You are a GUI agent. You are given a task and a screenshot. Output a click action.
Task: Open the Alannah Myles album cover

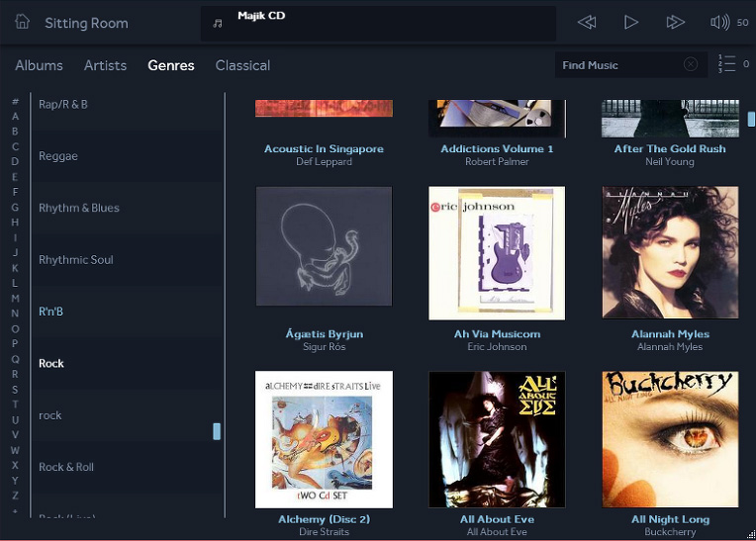click(670, 252)
